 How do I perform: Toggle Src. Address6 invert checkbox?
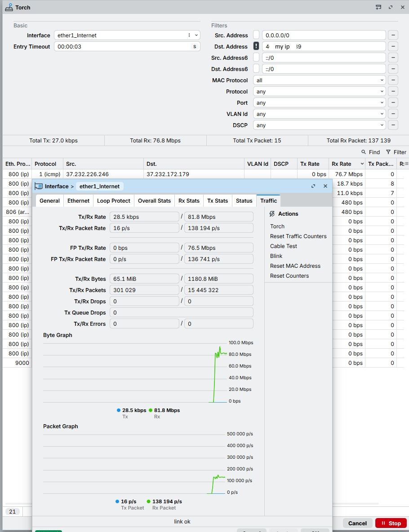(256, 58)
